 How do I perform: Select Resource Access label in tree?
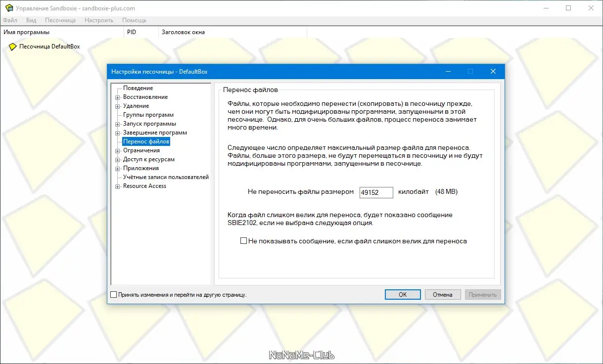coord(144,186)
